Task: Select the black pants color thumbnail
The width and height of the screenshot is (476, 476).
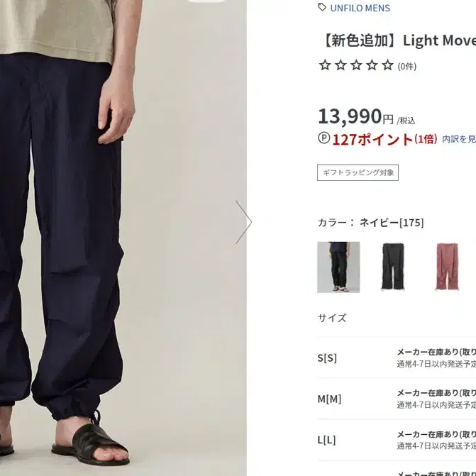Action: pyautogui.click(x=393, y=267)
